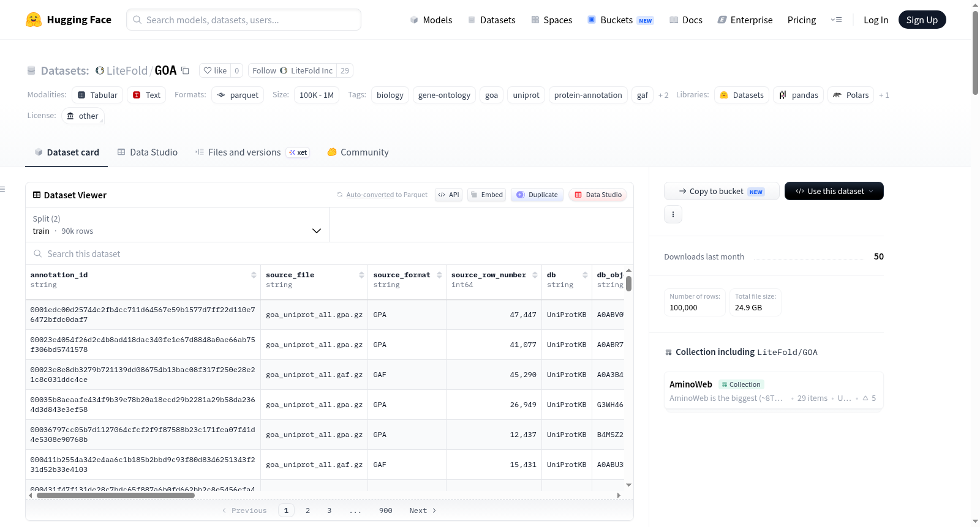980x527 pixels.
Task: Select the Polars library tag
Action: 851,95
